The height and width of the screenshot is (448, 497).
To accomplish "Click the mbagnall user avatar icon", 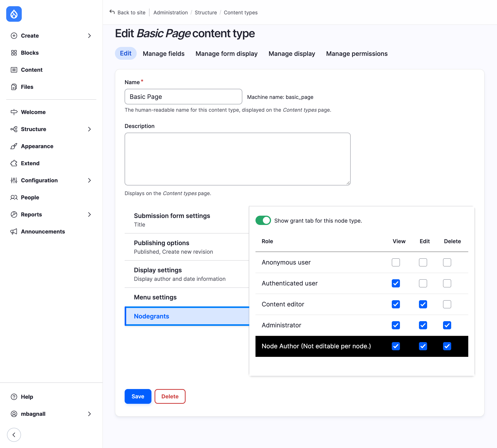I will (14, 414).
